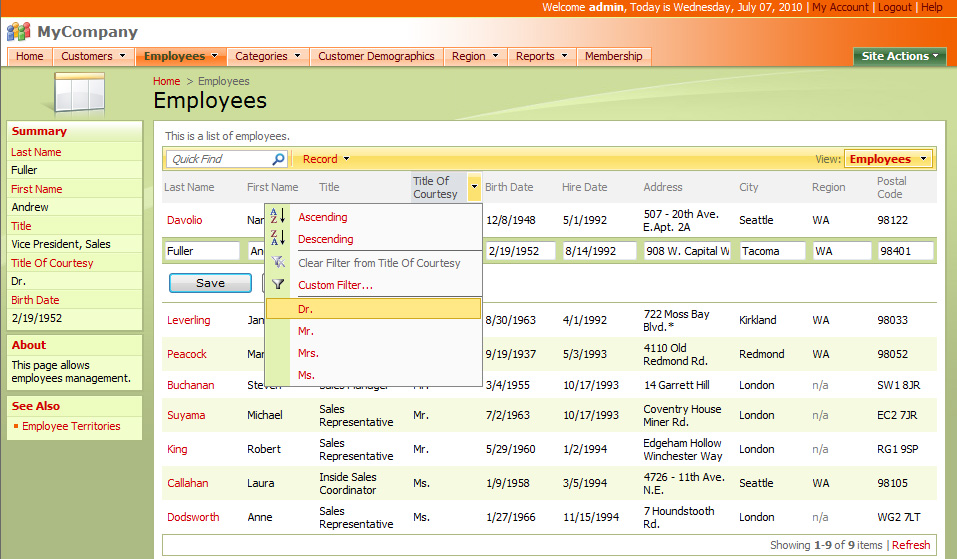Open the Customer Demographics tab
The height and width of the screenshot is (559, 957).
[x=376, y=56]
